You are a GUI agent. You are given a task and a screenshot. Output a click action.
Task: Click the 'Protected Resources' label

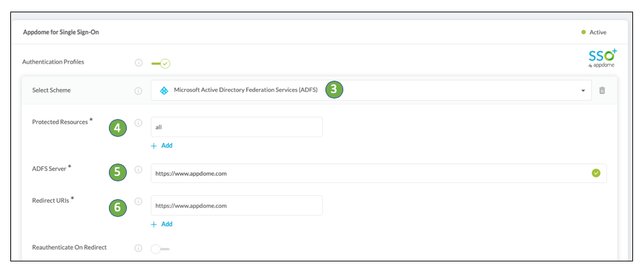(x=60, y=122)
